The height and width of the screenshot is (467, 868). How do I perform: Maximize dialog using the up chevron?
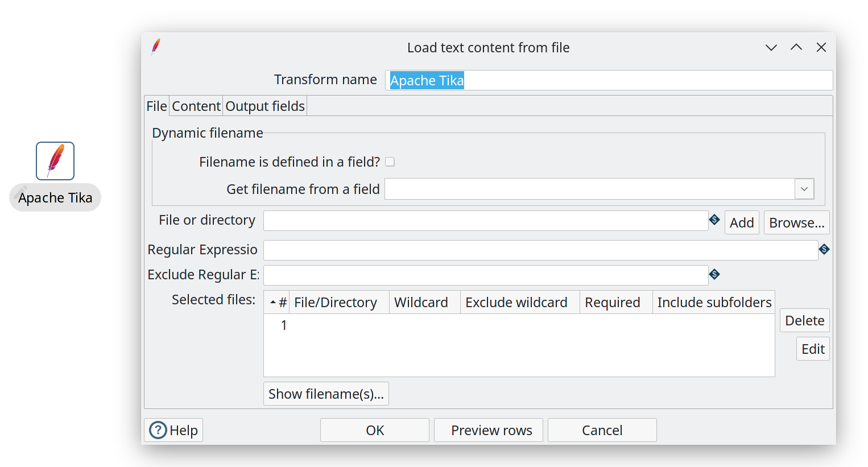pyautogui.click(x=796, y=48)
